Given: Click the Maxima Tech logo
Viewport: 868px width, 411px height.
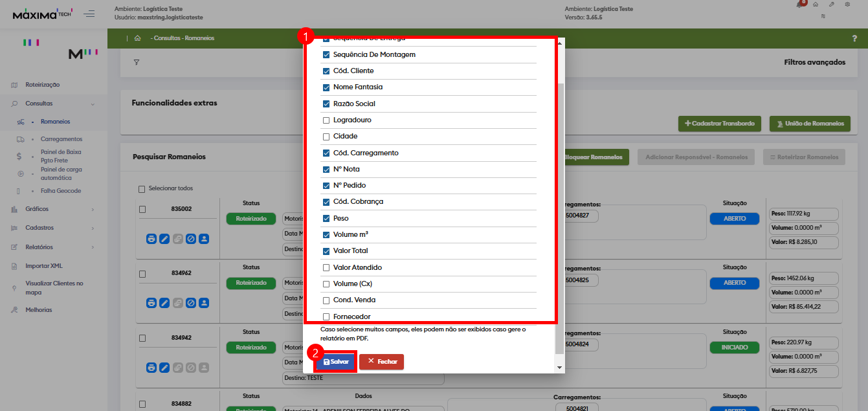Looking at the screenshot, I should [43, 14].
